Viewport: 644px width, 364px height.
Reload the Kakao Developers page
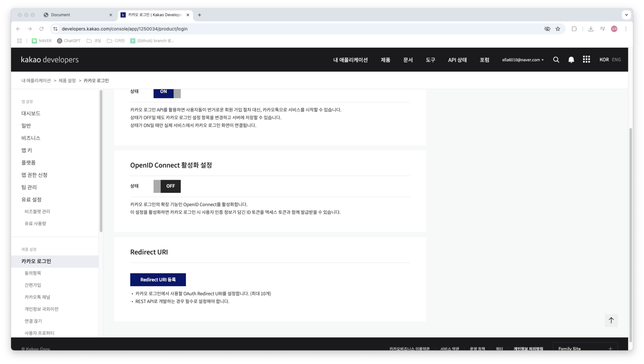coord(41,29)
